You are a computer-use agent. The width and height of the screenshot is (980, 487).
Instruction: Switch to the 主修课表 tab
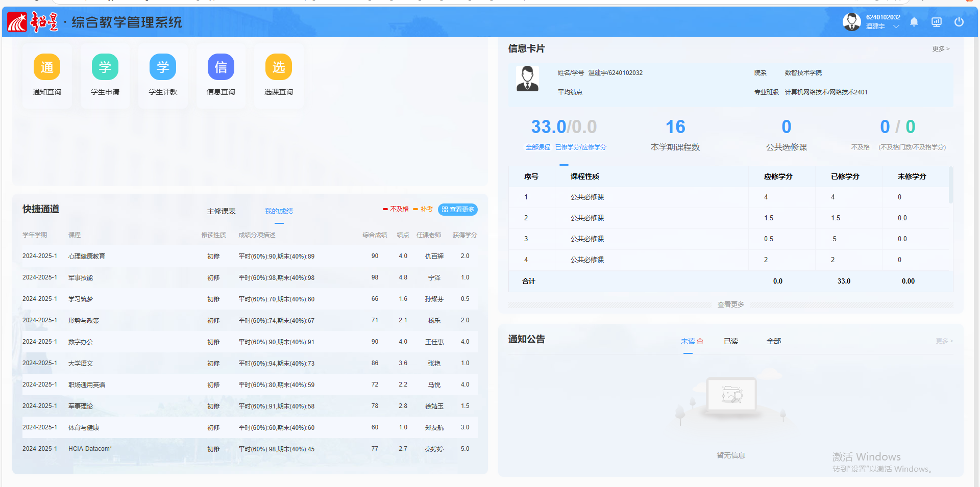tap(221, 211)
